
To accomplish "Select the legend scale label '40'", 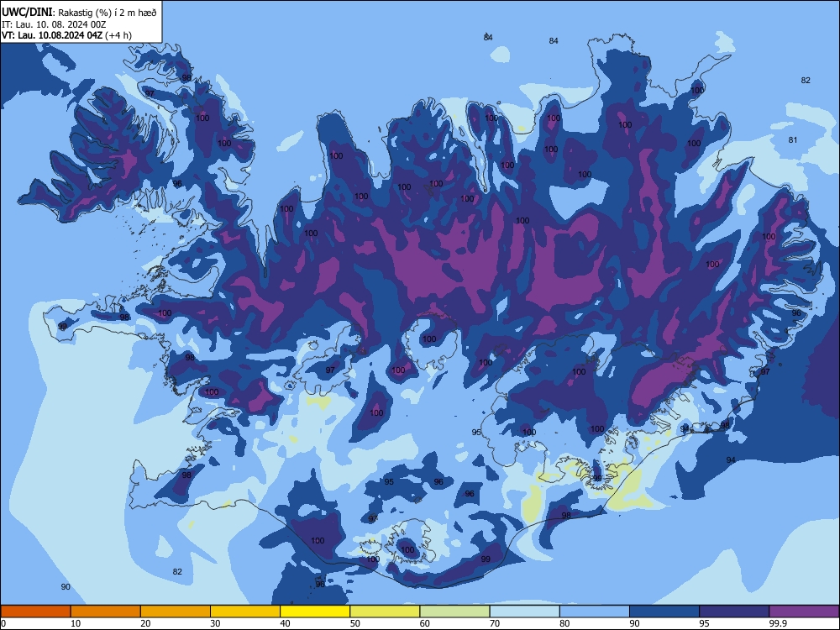I will pyautogui.click(x=285, y=623).
